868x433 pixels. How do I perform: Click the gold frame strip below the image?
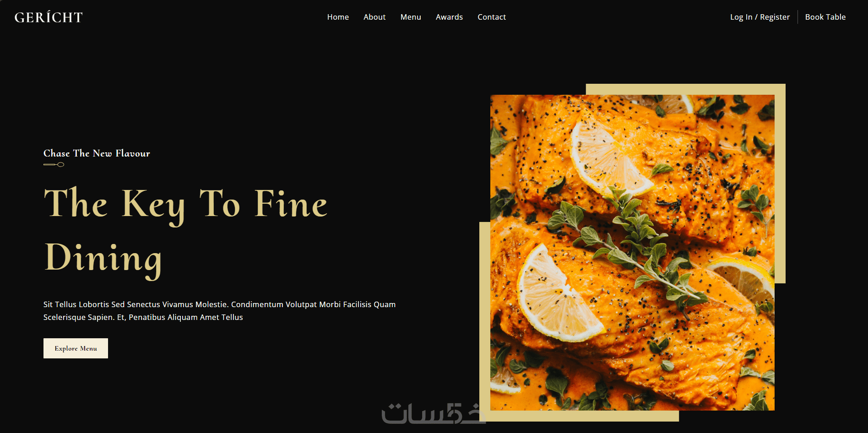(579, 416)
